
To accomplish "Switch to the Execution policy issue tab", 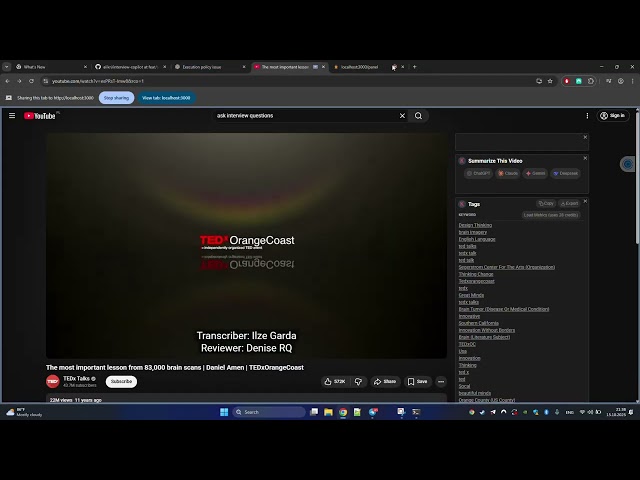I will (208, 67).
